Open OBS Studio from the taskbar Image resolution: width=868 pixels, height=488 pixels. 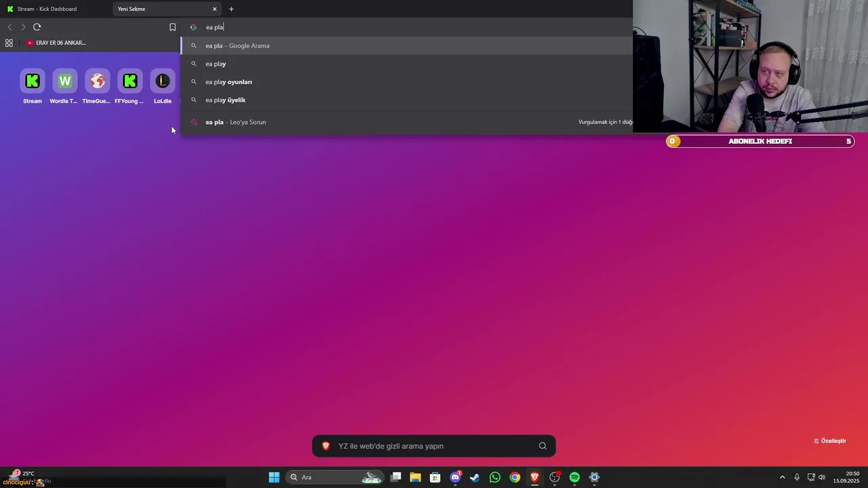(x=555, y=477)
